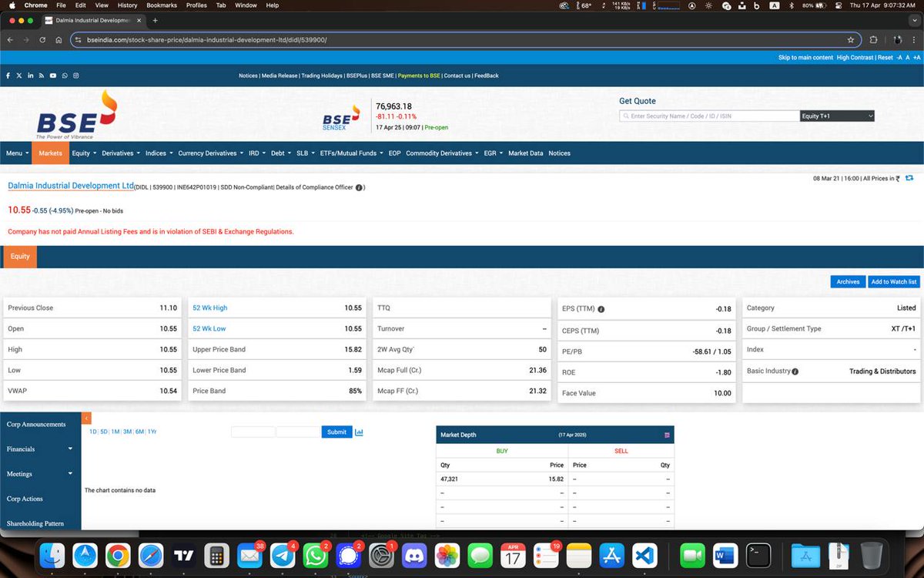
Task: Open Microsoft Word from the dock
Action: pyautogui.click(x=725, y=555)
